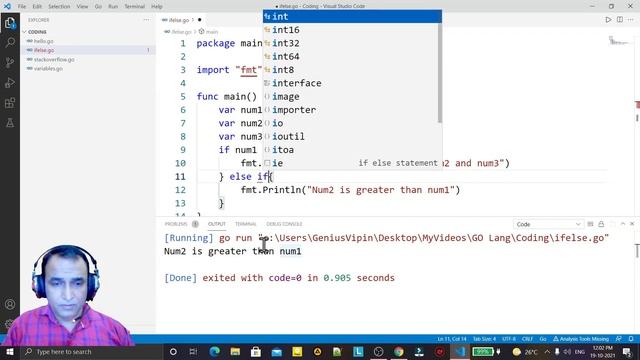This screenshot has width=640, height=360.
Task: Open variables.go in the explorer
Action: (x=48, y=69)
